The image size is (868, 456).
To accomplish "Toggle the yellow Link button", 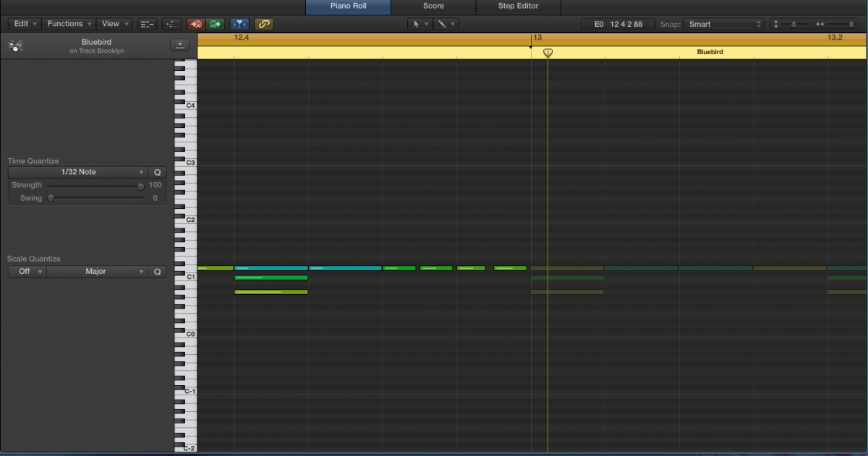I will (263, 24).
